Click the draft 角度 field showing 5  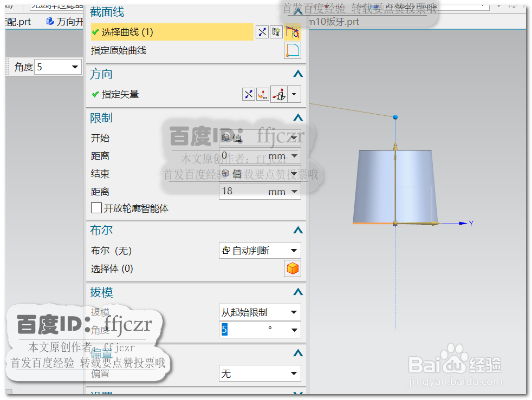pos(243,330)
